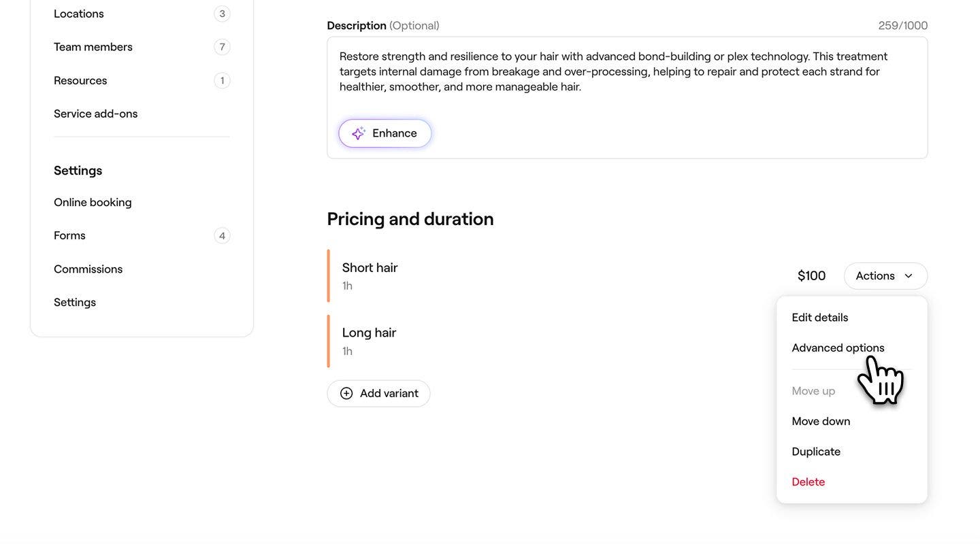980x544 pixels.
Task: Open Locations in the sidebar
Action: 79,14
